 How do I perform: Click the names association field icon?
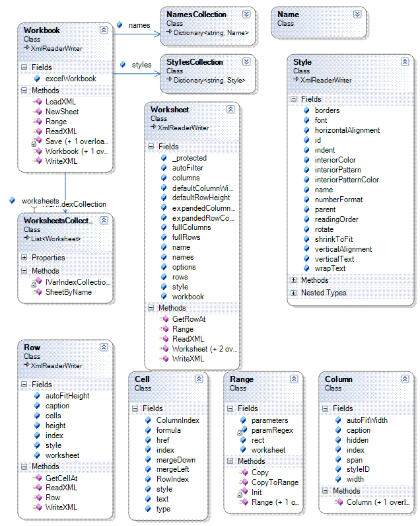[x=120, y=25]
